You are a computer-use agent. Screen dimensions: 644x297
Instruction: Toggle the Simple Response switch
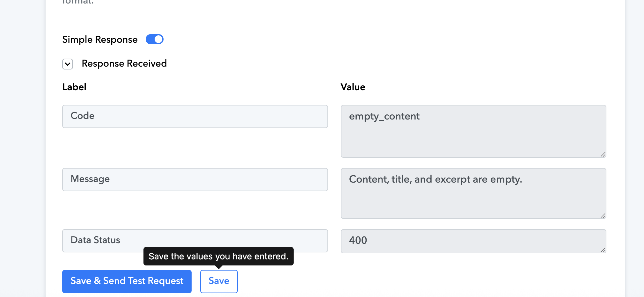pyautogui.click(x=155, y=40)
